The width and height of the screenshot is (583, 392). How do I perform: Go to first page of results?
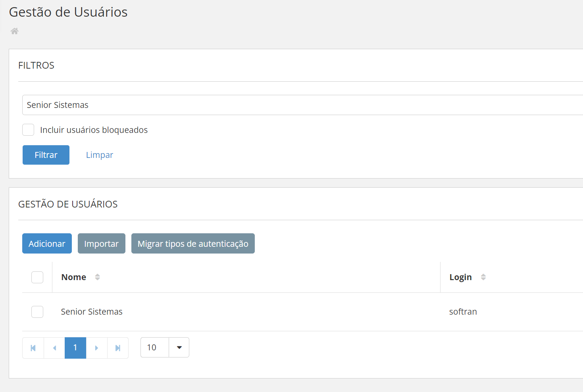tap(33, 348)
